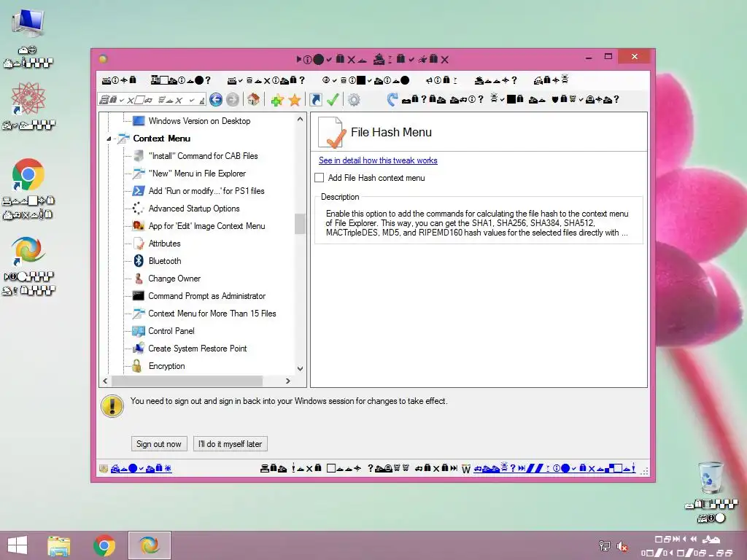This screenshot has width=747, height=560.
Task: Open Google Chrome from the taskbar
Action: [x=104, y=545]
